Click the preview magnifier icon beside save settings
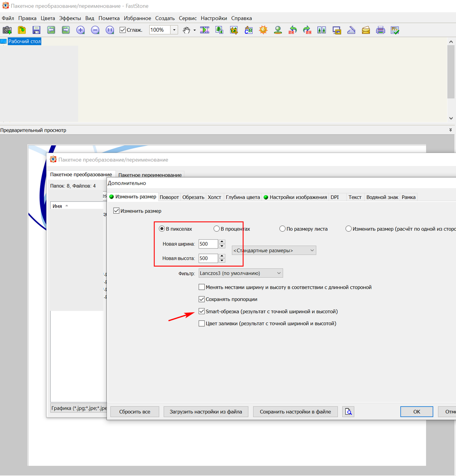 tap(348, 412)
